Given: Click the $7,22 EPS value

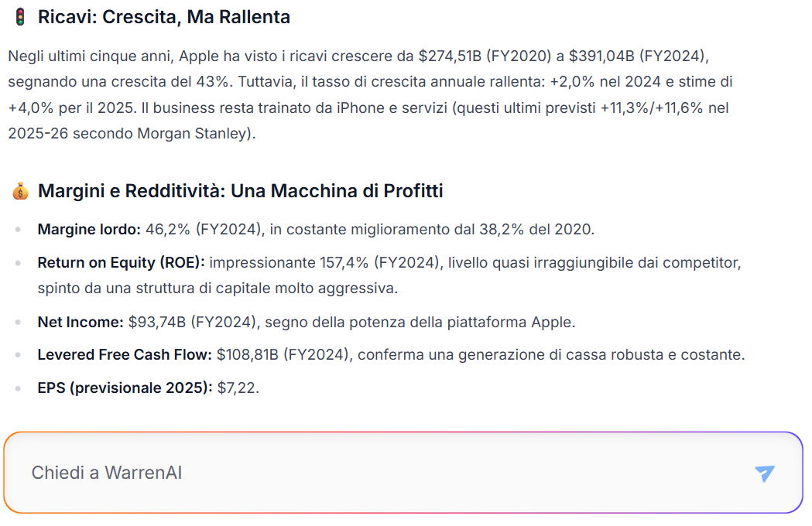Looking at the screenshot, I should coord(237,388).
